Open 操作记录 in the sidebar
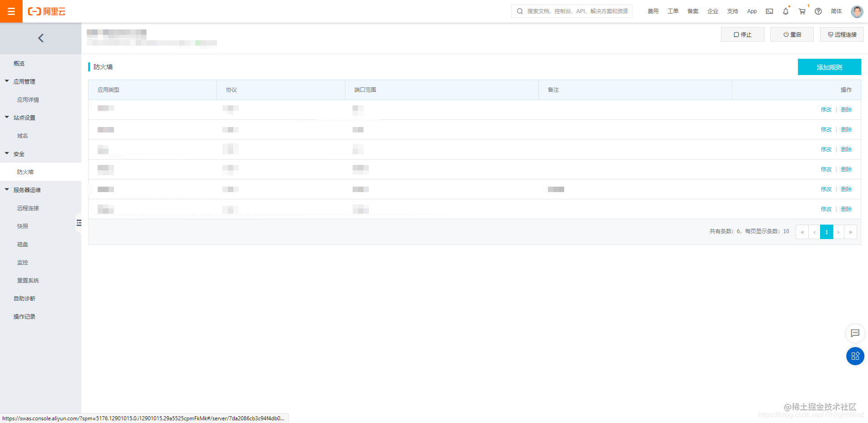 24,317
